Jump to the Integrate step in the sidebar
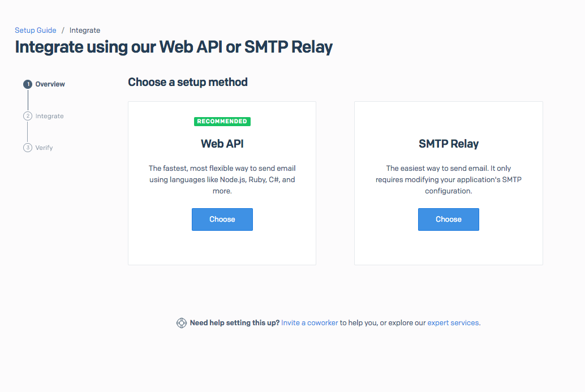Screen dimensions: 585x392 point(50,116)
